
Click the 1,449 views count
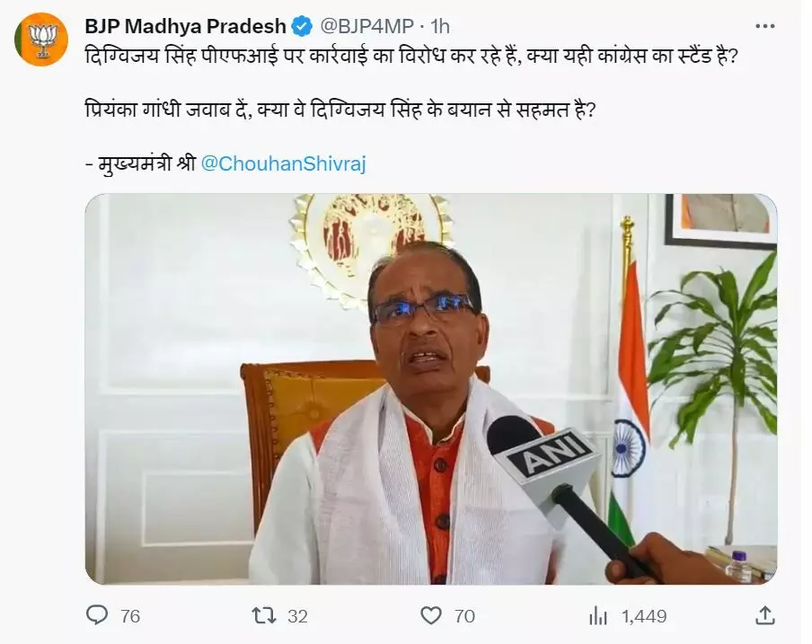tap(644, 616)
